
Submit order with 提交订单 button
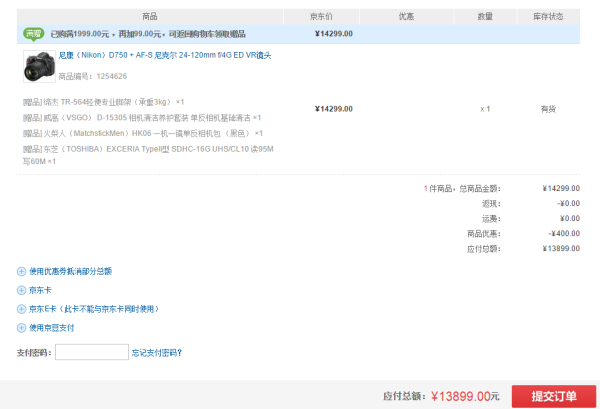click(x=554, y=396)
